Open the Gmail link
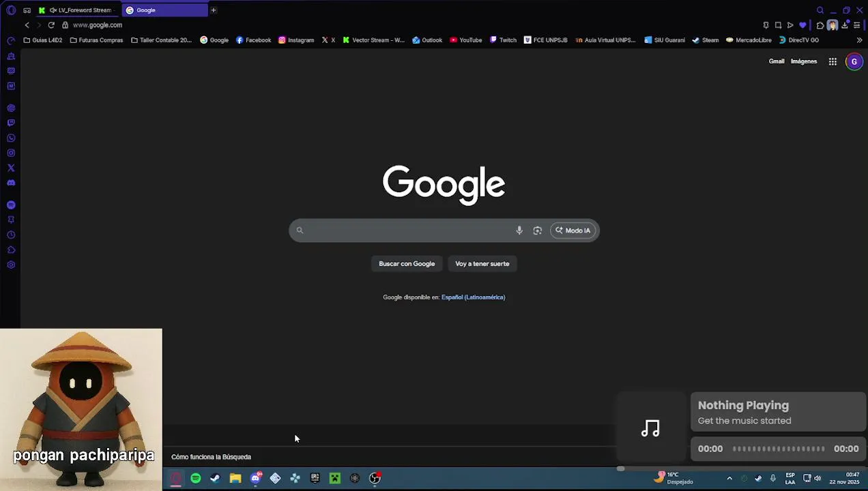The width and height of the screenshot is (868, 491). click(x=777, y=61)
